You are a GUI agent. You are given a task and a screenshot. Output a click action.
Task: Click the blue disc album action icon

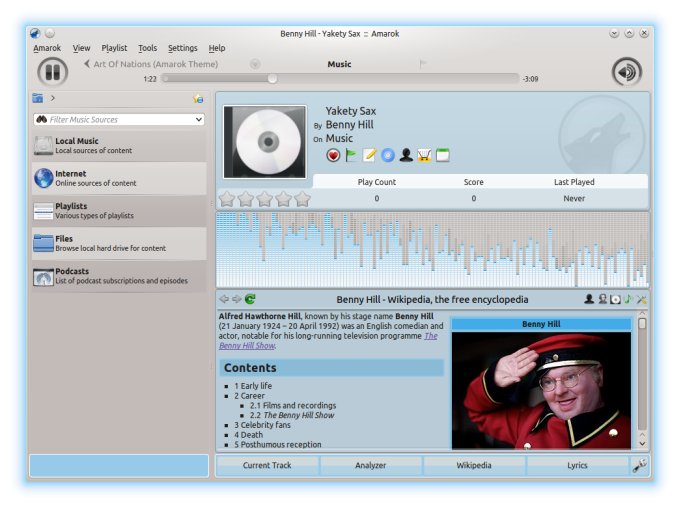click(388, 155)
